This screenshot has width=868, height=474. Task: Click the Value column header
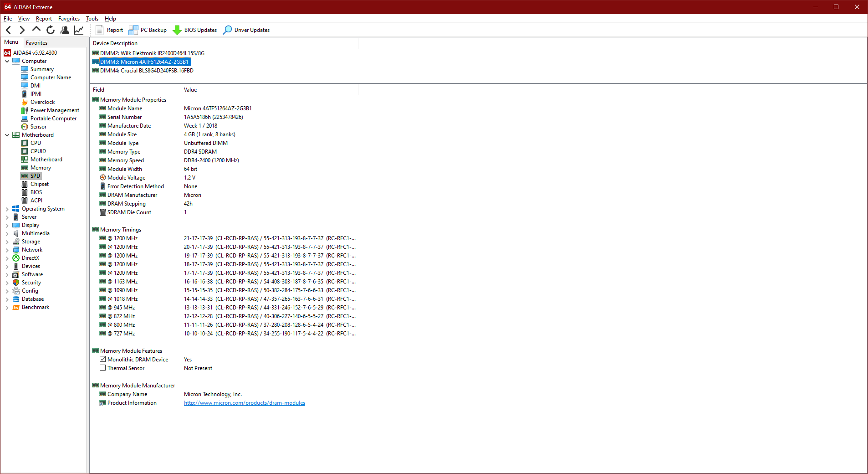[x=270, y=90]
